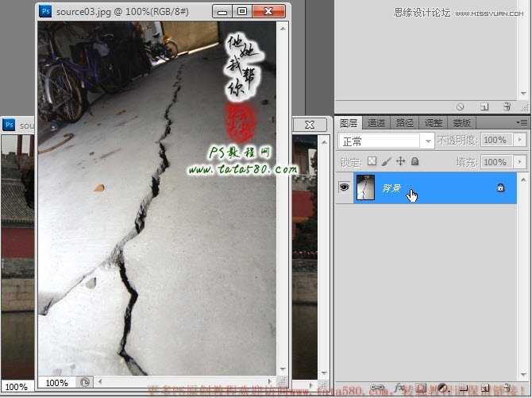Viewport: 532px width, 398px height.
Task: Click the delete layer trash icon
Action: pos(507,388)
